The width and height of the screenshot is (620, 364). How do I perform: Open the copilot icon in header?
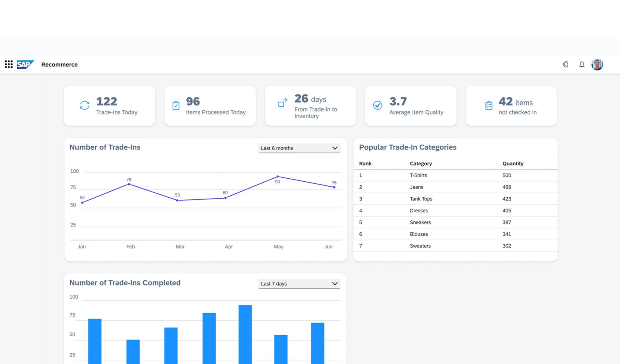[566, 65]
